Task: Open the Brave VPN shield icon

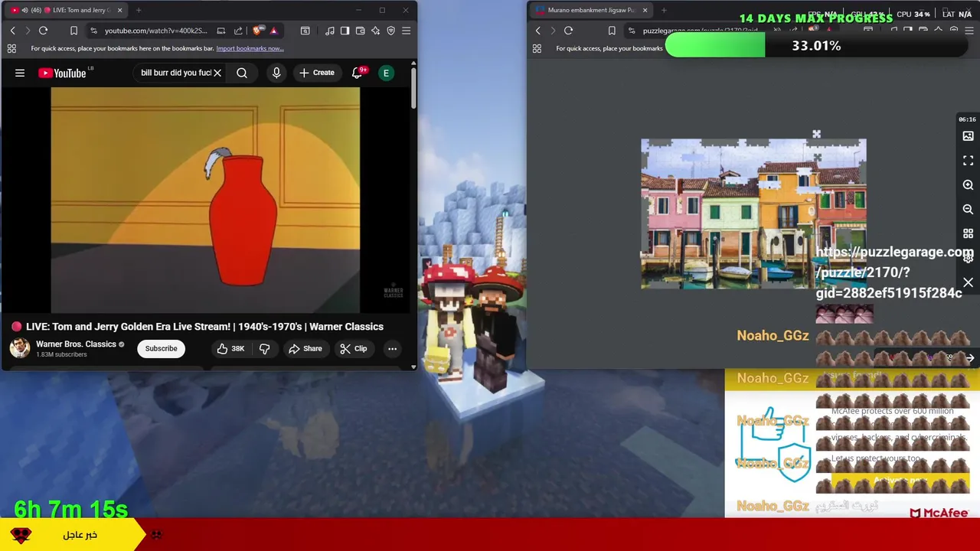Action: [390, 31]
